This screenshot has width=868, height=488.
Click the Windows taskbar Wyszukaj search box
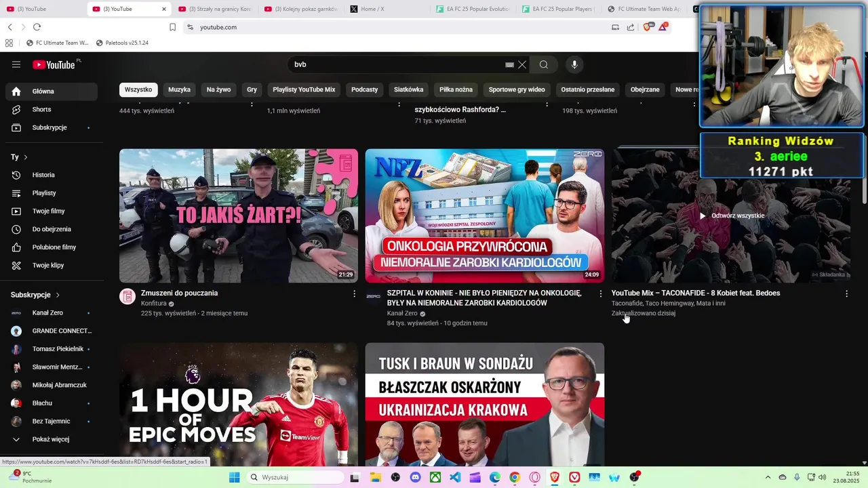(x=294, y=477)
